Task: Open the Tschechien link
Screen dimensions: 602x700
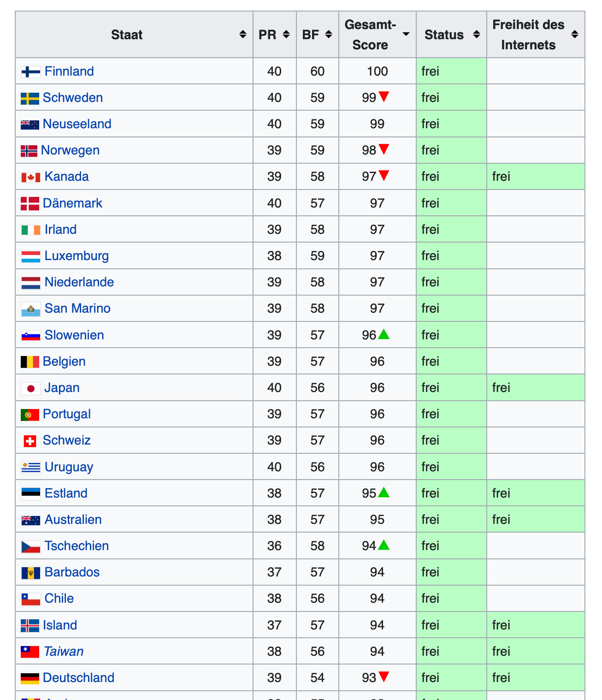Action: (77, 546)
